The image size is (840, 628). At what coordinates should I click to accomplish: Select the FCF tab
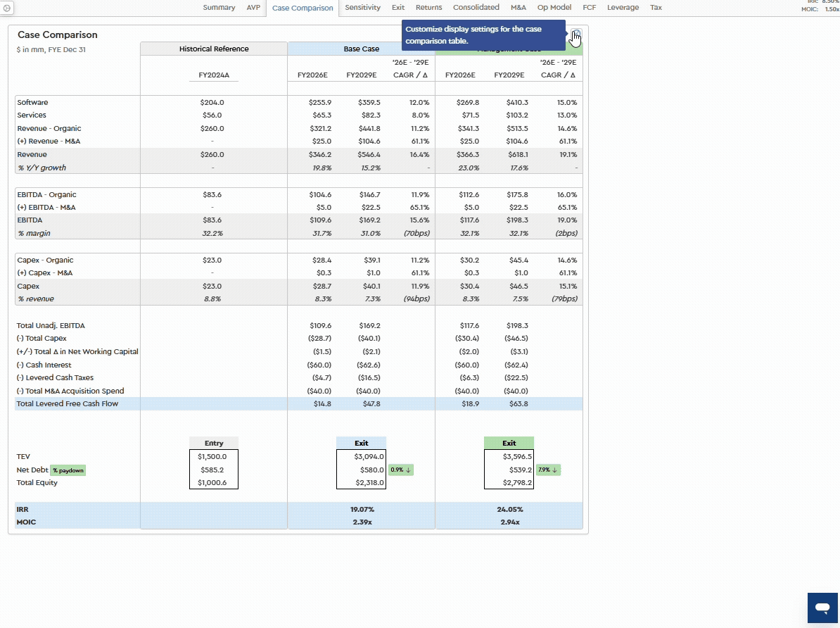(x=589, y=8)
